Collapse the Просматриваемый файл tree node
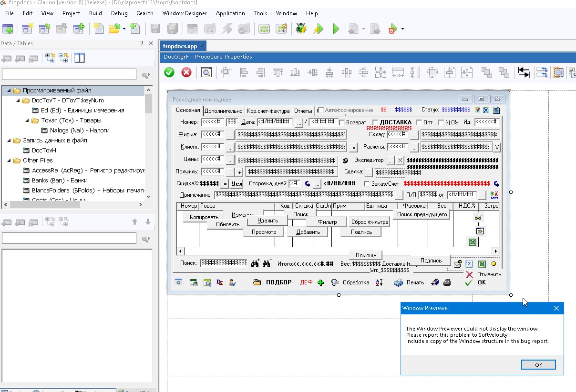This screenshot has height=392, width=576. [x=9, y=90]
